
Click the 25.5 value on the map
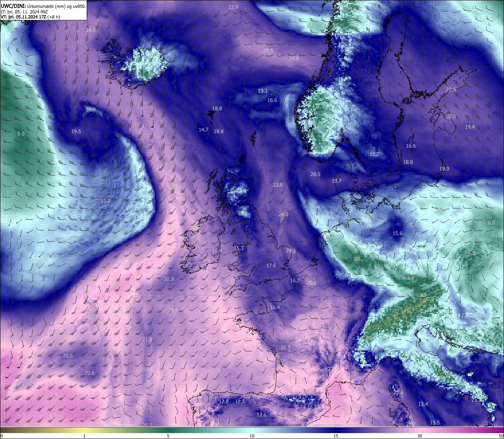pyautogui.click(x=268, y=50)
